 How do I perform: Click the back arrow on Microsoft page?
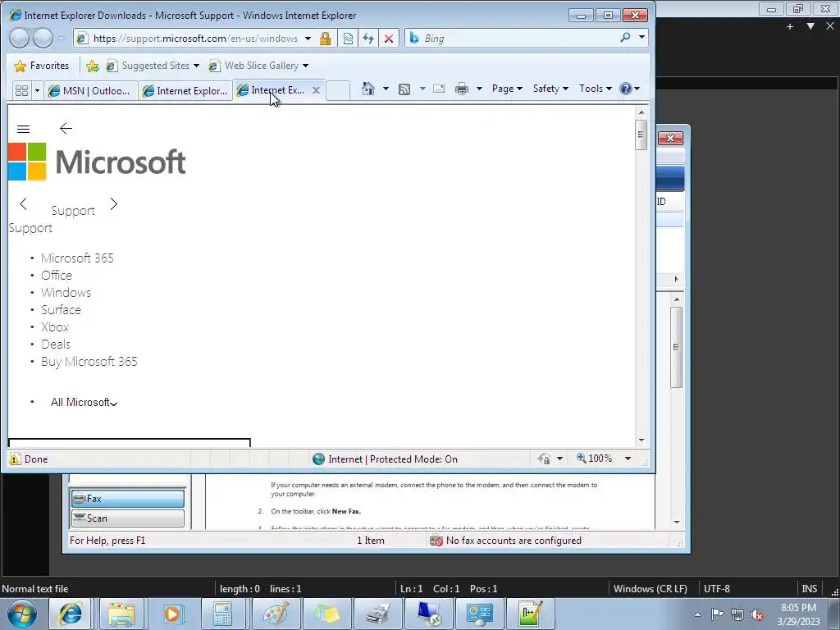pos(66,128)
